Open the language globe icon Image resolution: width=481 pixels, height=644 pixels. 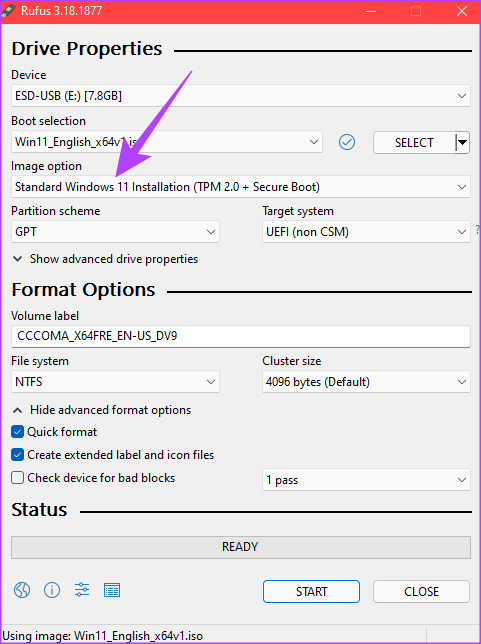[x=22, y=590]
